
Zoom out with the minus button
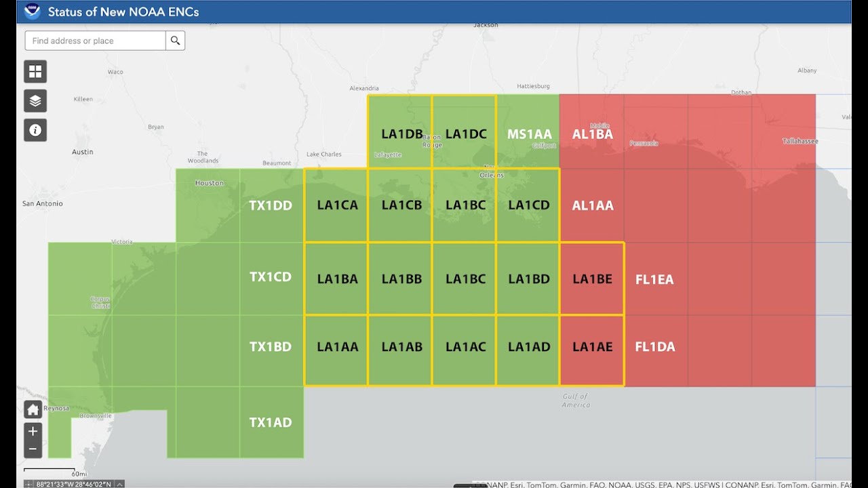point(33,449)
